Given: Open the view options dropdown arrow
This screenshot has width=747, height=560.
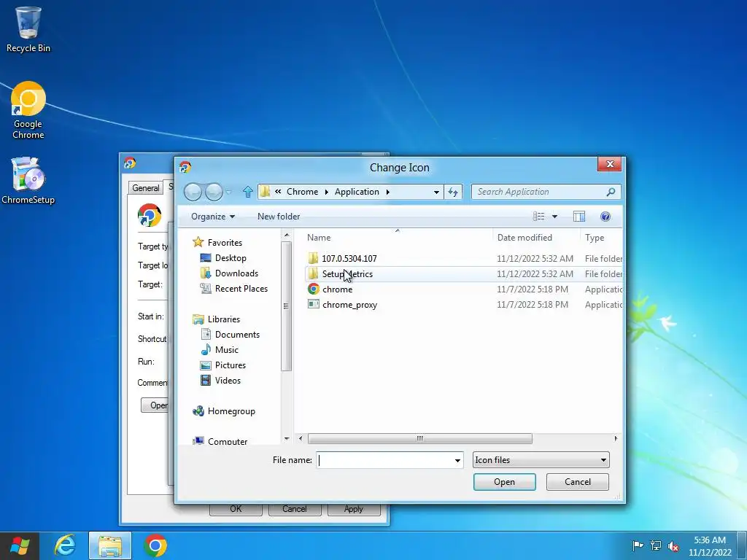Looking at the screenshot, I should [x=554, y=217].
